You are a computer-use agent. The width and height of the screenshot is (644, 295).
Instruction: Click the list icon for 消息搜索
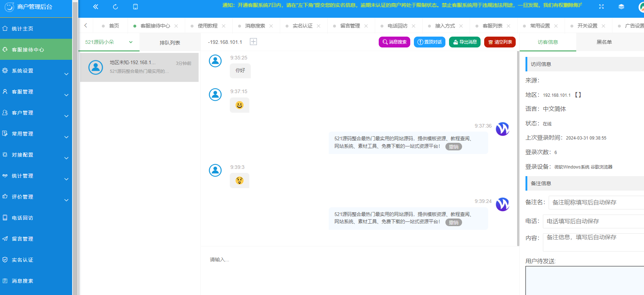point(5,281)
